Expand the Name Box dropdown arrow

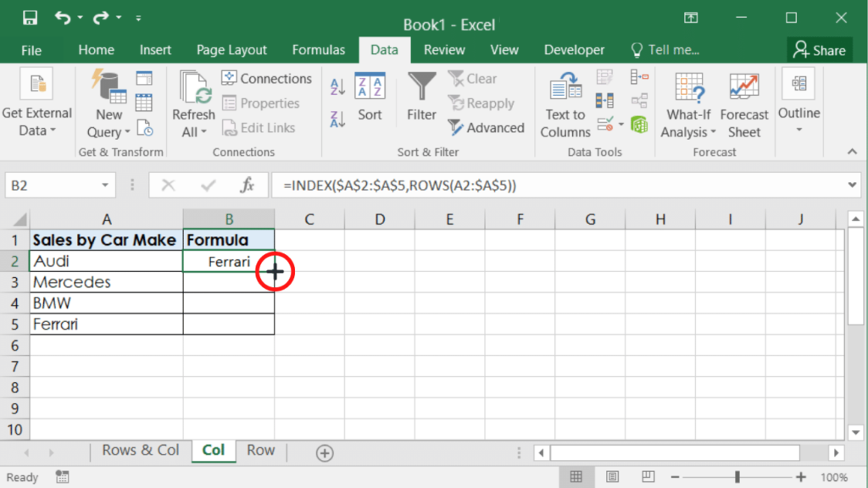(105, 185)
